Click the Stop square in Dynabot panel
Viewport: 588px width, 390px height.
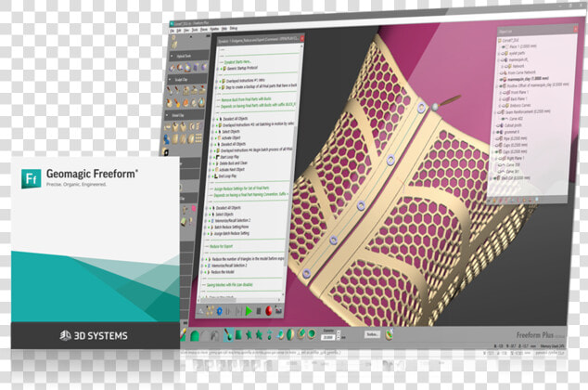point(259,311)
